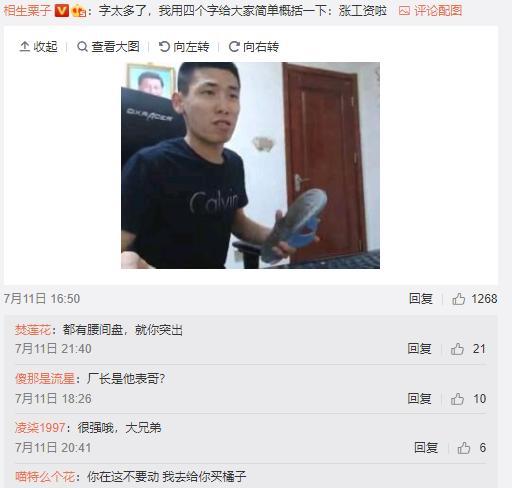Click the expanded comment photo

click(x=250, y=165)
